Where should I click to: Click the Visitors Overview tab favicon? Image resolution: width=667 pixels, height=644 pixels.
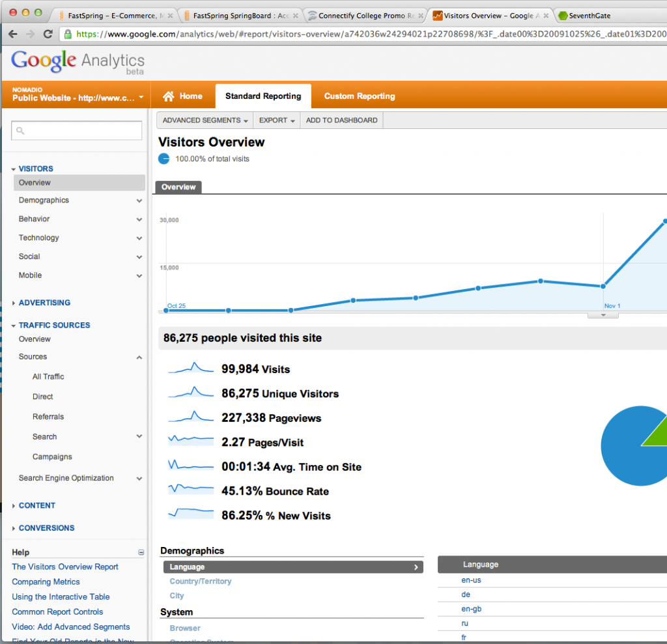click(437, 16)
